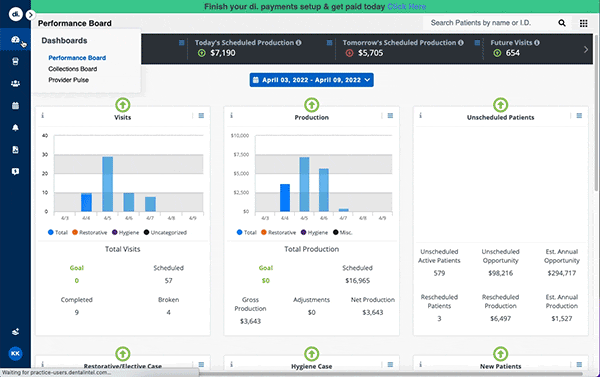The image size is (600, 377).
Task: Click the Click Here payments setup link
Action: point(406,7)
